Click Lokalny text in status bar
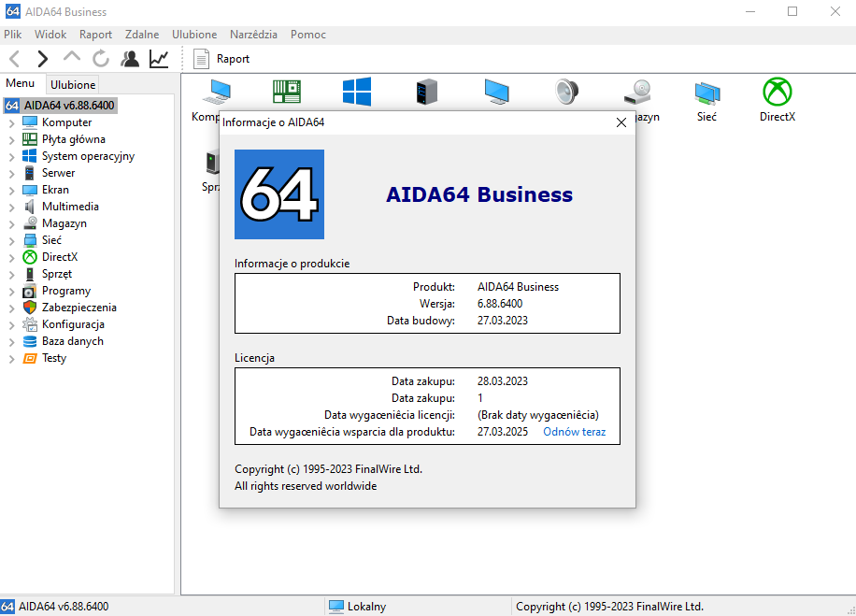The width and height of the screenshot is (856, 616). 366,606
